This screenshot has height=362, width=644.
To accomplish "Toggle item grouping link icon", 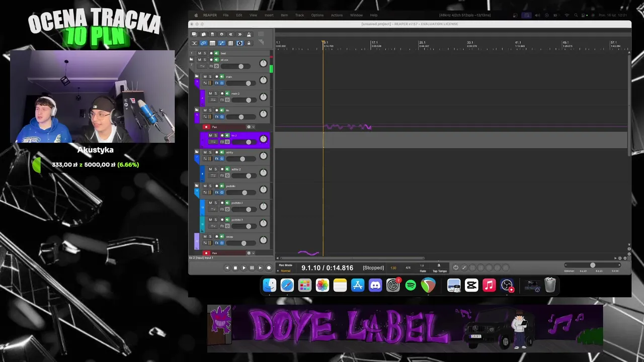I will pyautogui.click(x=203, y=43).
